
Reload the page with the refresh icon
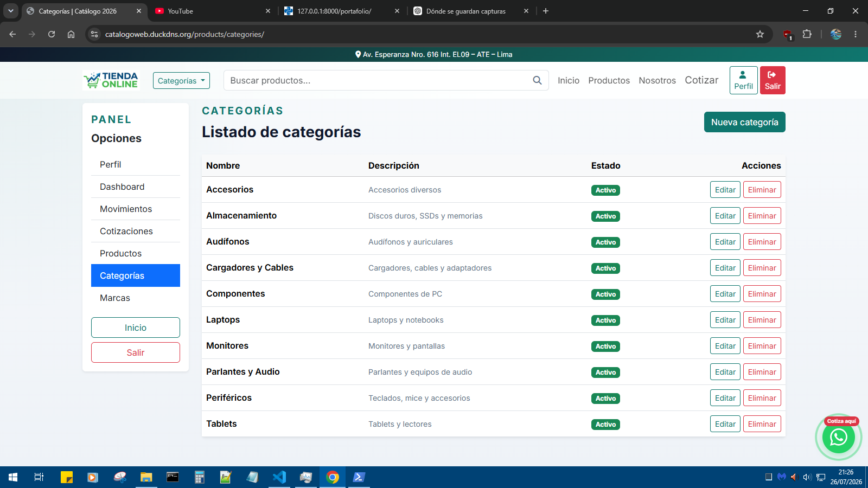pyautogui.click(x=52, y=34)
